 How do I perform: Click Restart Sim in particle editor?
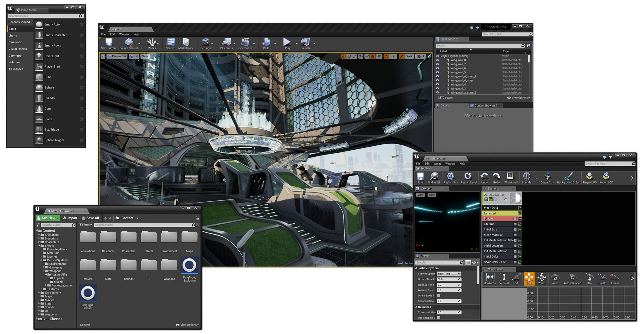[450, 178]
